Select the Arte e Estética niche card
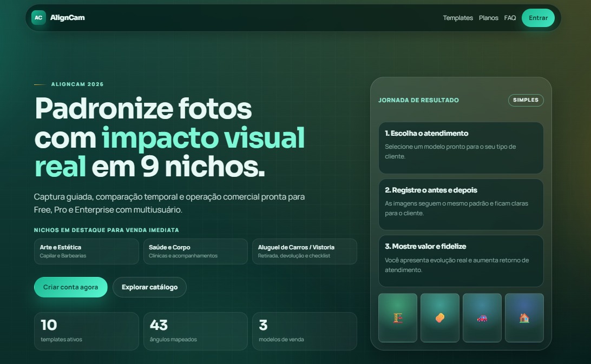Screen dimensions: 591x364 (x=87, y=252)
